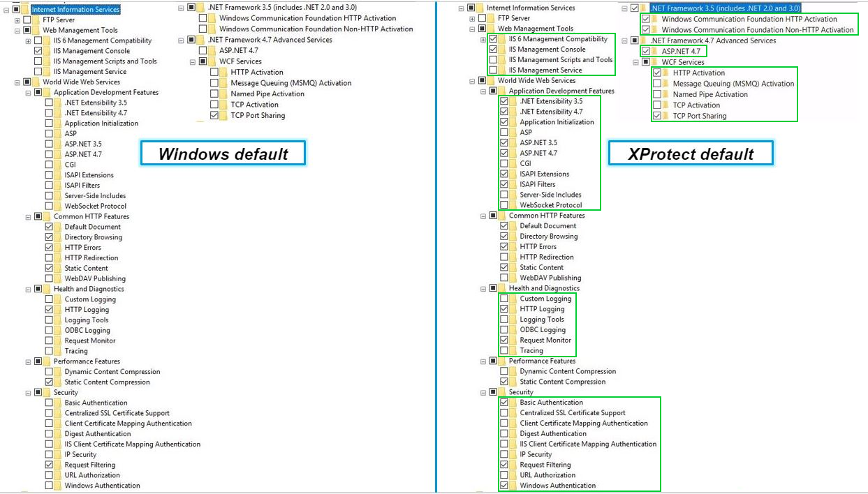Collapse the World Wide Web Services node
The image size is (868, 494).
(17, 82)
